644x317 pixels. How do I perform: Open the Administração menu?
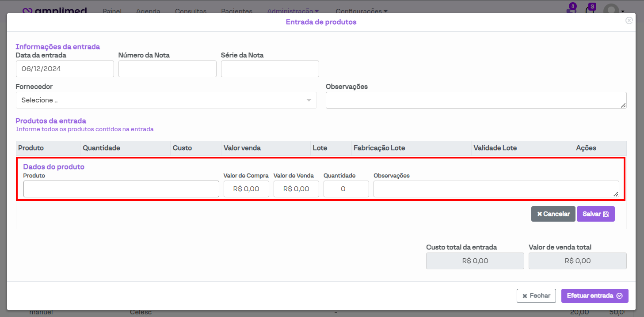tap(293, 11)
